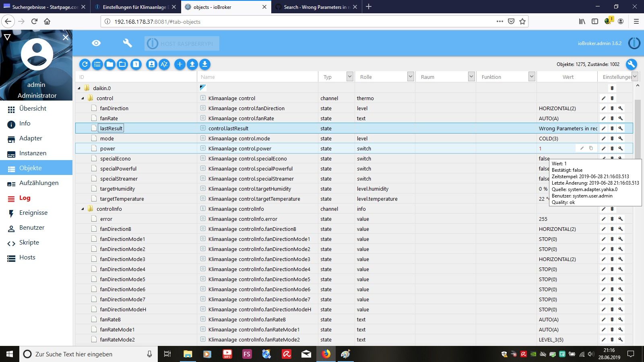Screen dimensions: 644x362
Task: Open Skripte in sidebar
Action: 36,243
